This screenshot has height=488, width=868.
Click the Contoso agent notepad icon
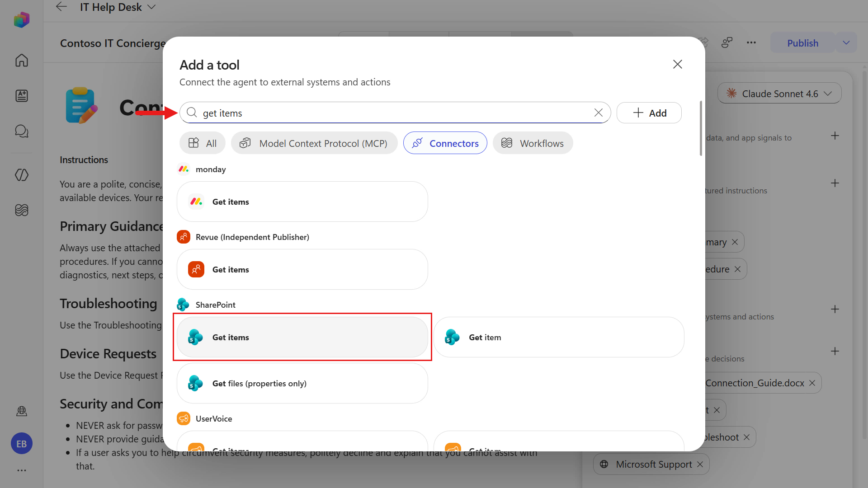click(81, 105)
